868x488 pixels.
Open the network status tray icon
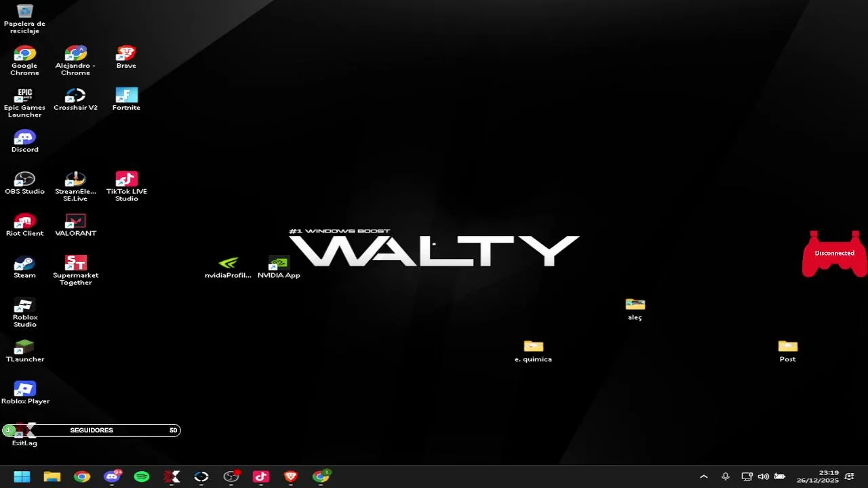click(x=747, y=476)
